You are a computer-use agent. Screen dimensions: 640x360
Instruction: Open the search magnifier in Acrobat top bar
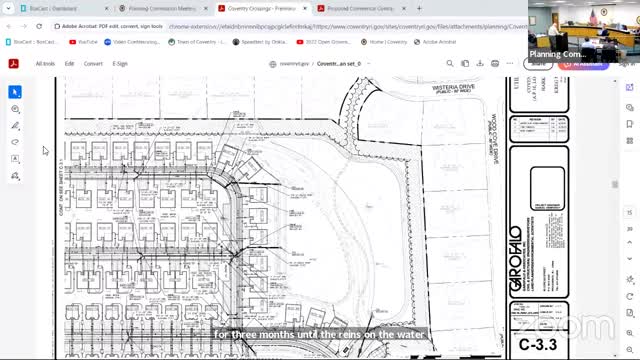pos(450,64)
